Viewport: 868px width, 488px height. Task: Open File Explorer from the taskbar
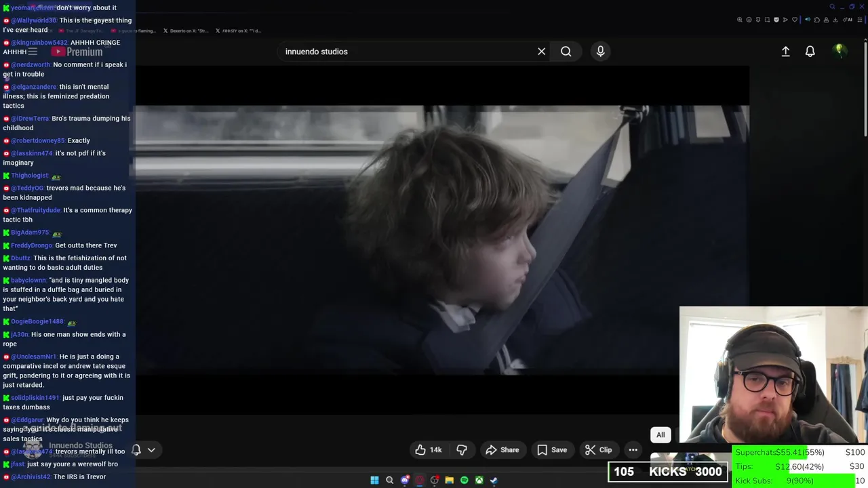pyautogui.click(x=449, y=480)
